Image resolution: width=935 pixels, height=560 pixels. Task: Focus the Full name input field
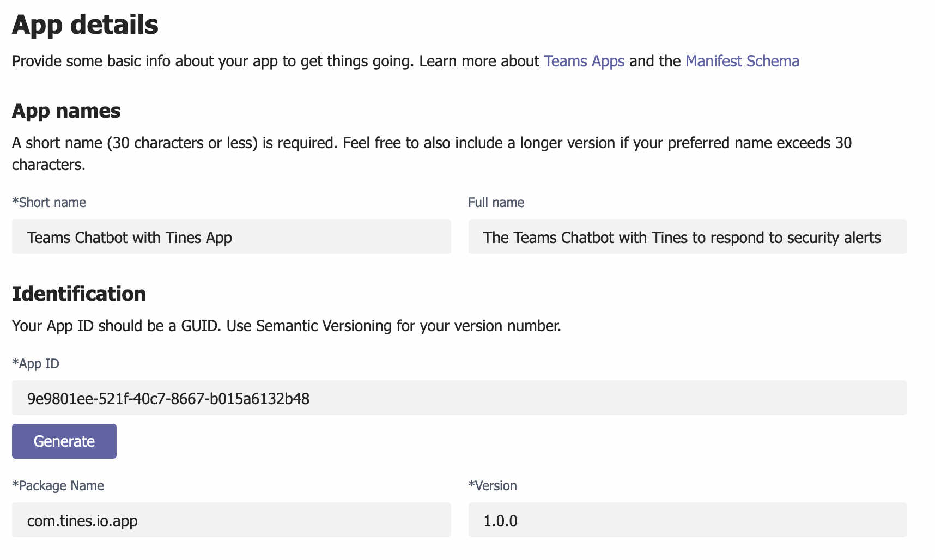coord(687,237)
